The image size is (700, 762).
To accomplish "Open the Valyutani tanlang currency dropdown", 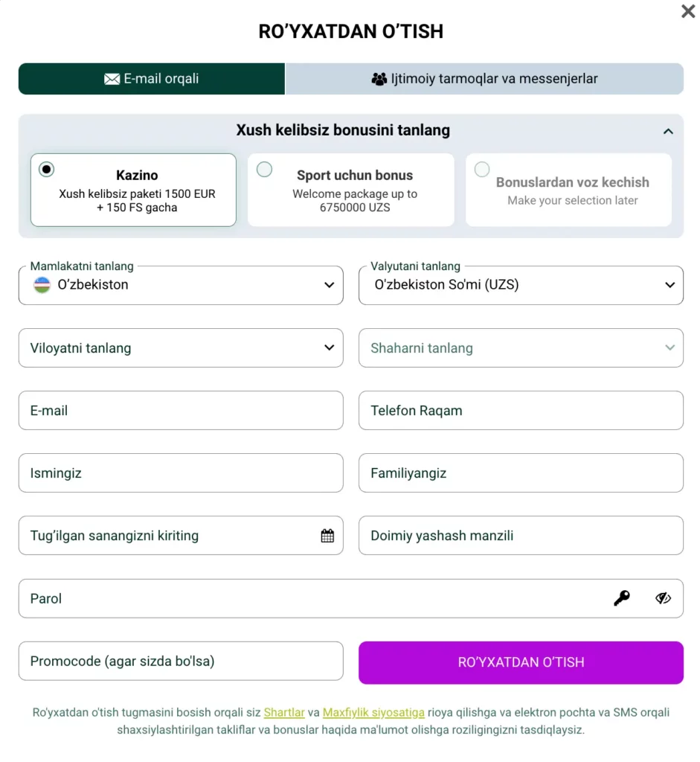I will [521, 285].
